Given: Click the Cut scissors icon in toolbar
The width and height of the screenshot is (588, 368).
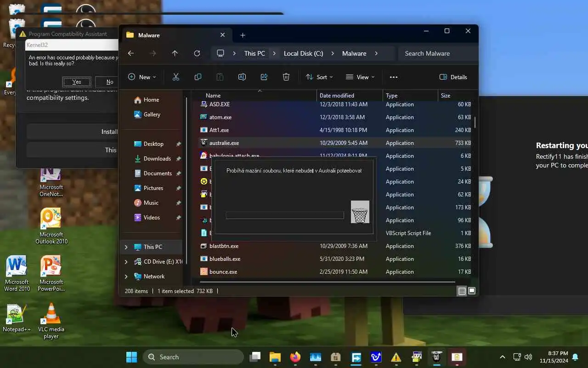Looking at the screenshot, I should point(176,77).
